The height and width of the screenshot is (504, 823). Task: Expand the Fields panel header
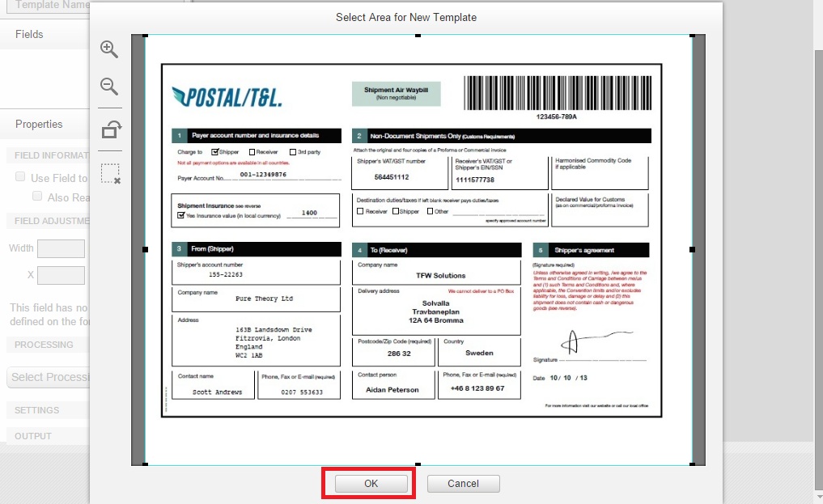point(29,34)
